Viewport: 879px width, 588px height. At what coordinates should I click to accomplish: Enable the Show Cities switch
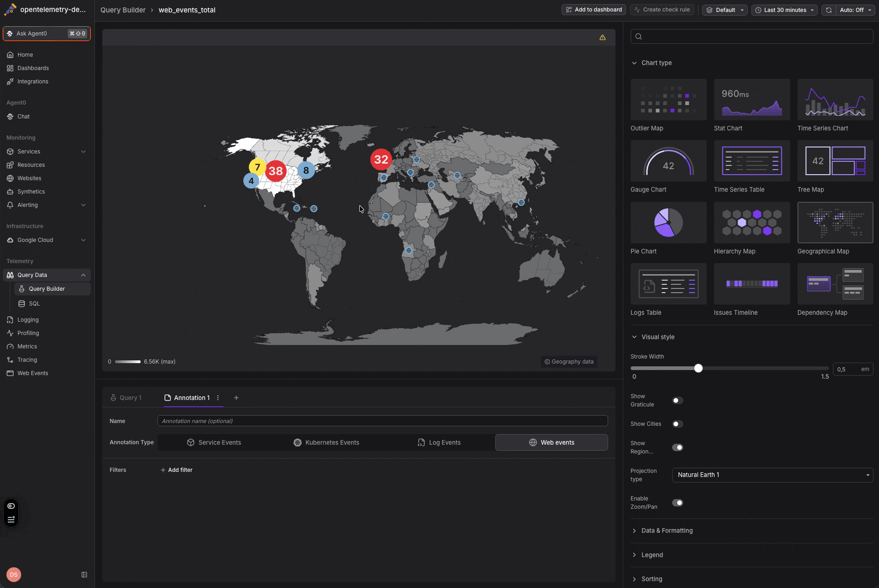tap(677, 424)
